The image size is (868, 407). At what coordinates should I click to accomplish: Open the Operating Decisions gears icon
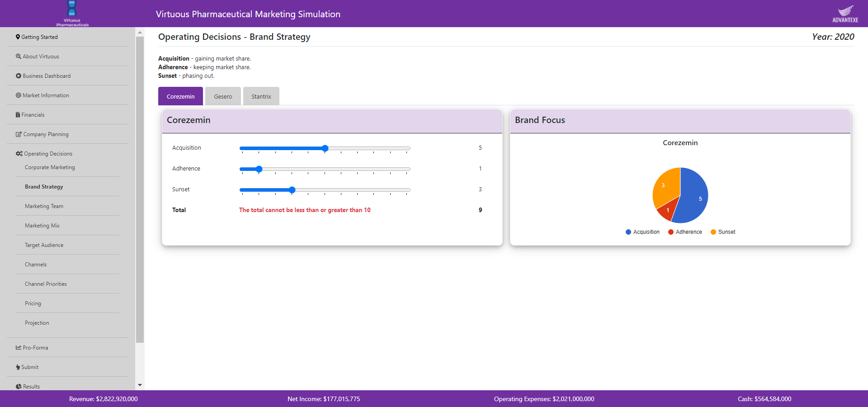(x=18, y=153)
